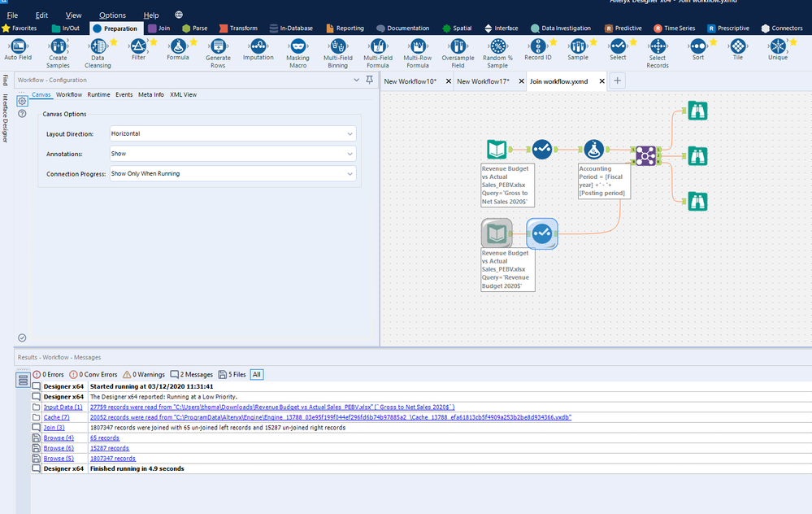Screen dimensions: 812x514
Task: Select the Masking Macro tool
Action: (x=297, y=54)
